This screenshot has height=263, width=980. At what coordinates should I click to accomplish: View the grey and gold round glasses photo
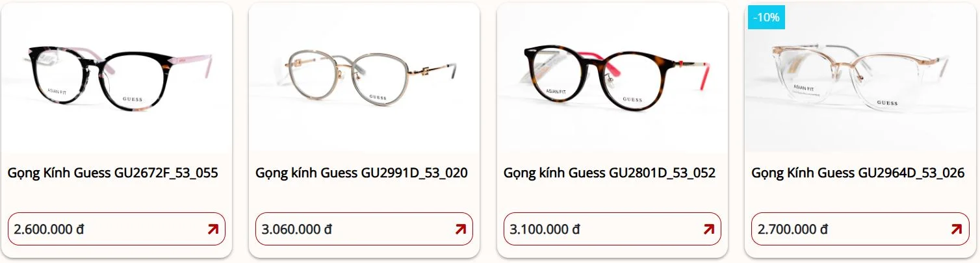coord(364,78)
